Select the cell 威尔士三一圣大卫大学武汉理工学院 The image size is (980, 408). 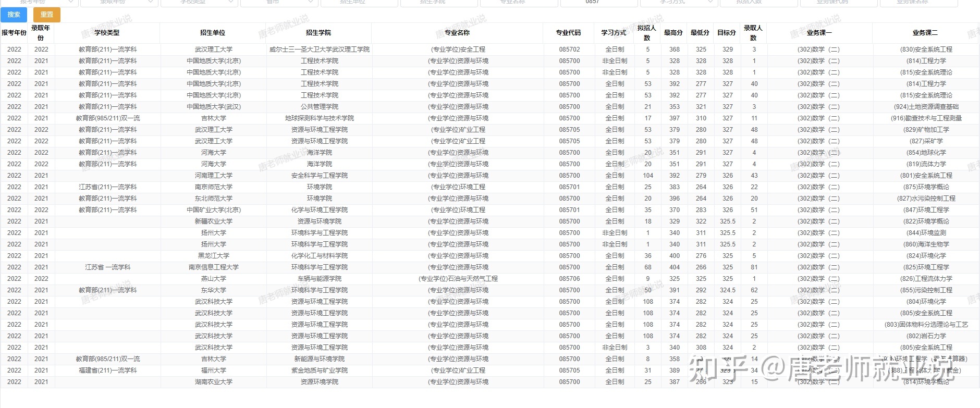[x=320, y=50]
